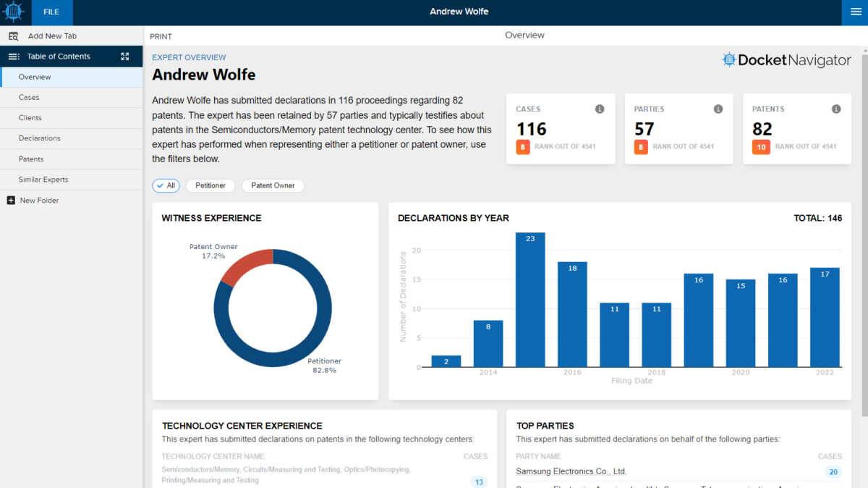Select the Petitioner filter chip
This screenshot has height=488, width=868.
(210, 186)
